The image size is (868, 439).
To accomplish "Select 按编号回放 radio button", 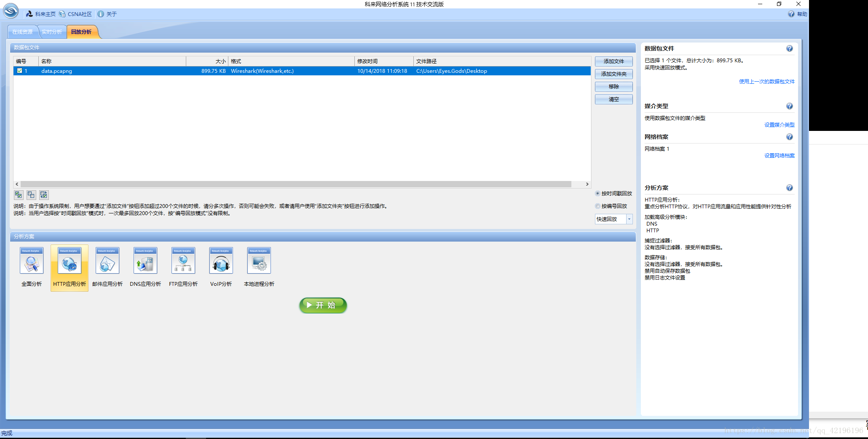I will tap(597, 206).
